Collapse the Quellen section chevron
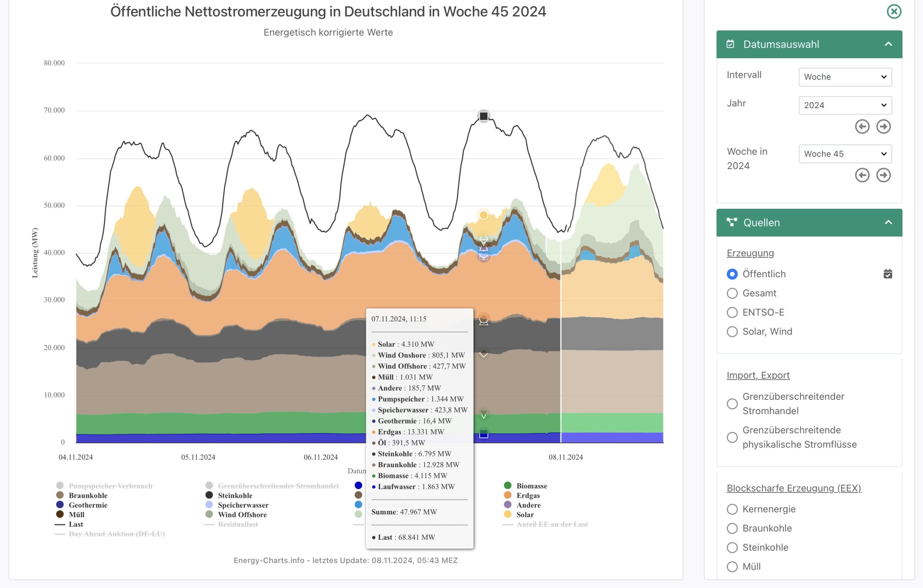 click(x=888, y=222)
